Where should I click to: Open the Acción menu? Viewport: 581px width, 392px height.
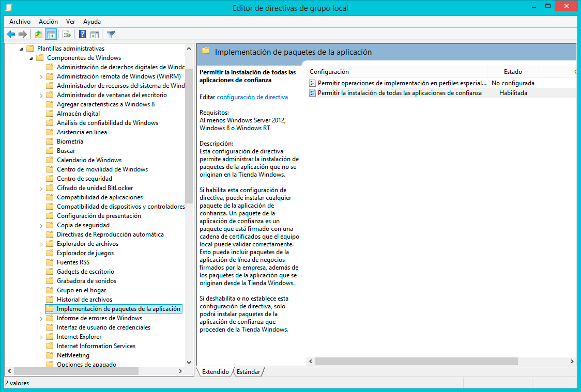click(x=48, y=22)
